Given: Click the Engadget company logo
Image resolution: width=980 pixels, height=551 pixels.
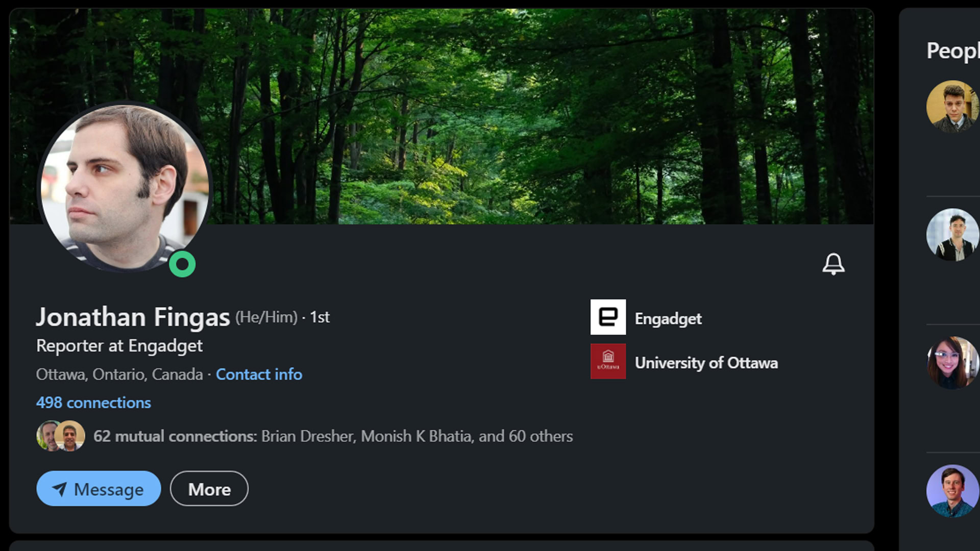Looking at the screenshot, I should tap(608, 317).
